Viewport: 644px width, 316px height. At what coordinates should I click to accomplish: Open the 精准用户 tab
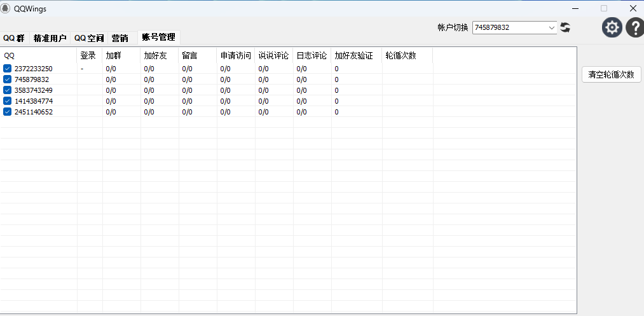click(x=50, y=38)
